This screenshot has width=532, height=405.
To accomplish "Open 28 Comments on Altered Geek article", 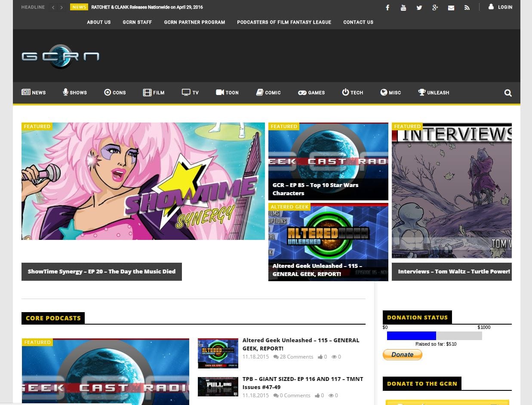I will pos(296,357).
